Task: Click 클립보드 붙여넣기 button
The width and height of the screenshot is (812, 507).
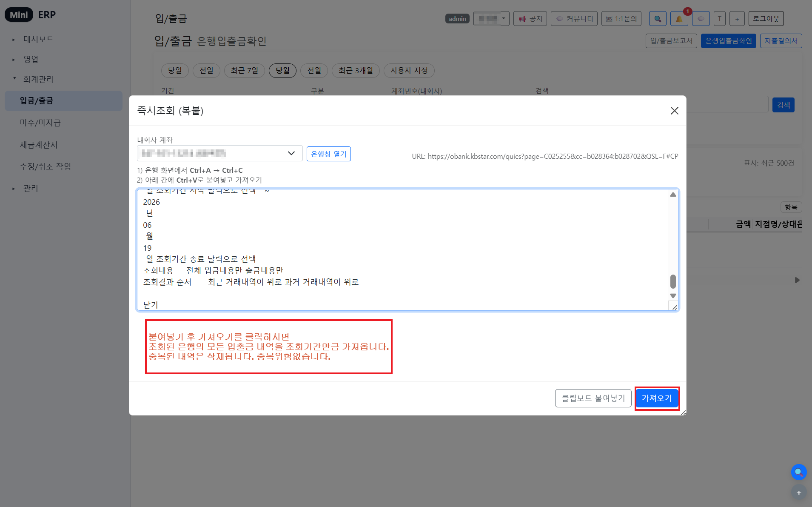Action: coord(593,398)
